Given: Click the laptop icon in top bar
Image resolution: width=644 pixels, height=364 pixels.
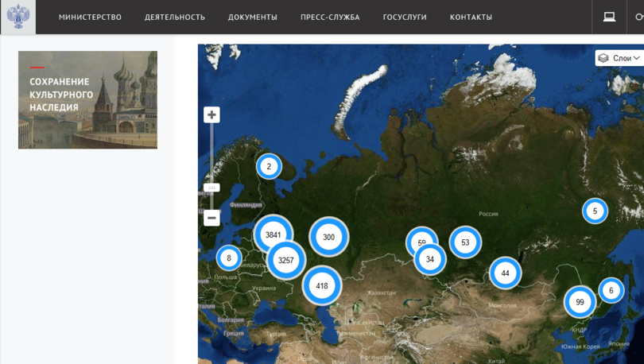Looking at the screenshot, I should point(609,17).
